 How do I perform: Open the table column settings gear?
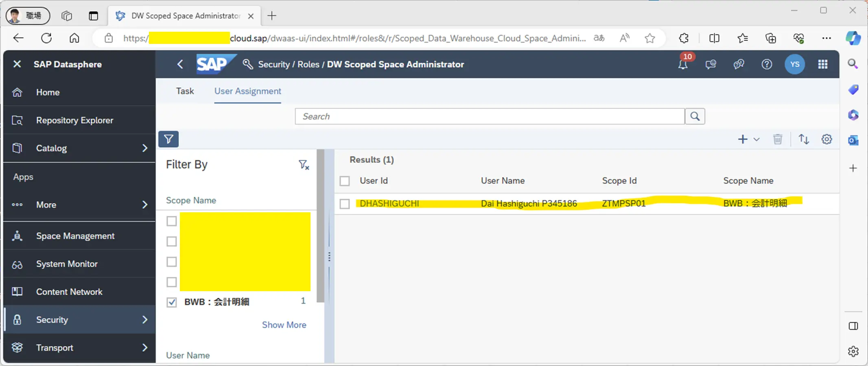point(826,139)
